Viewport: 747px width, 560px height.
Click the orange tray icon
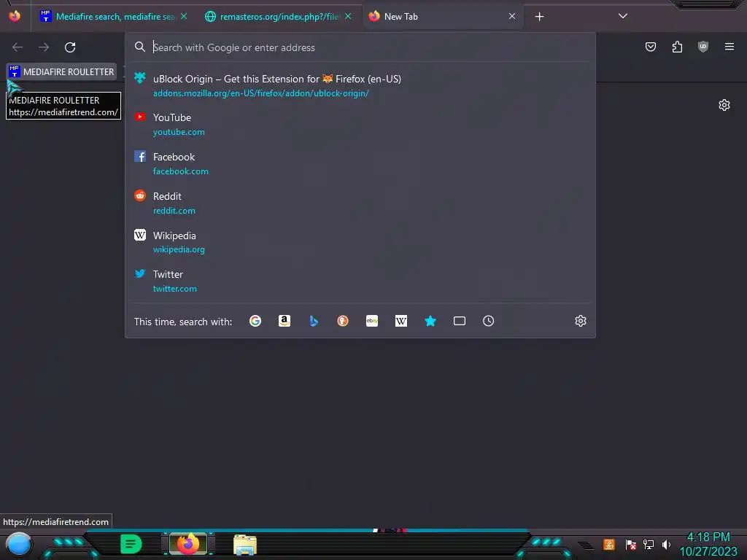(x=609, y=544)
